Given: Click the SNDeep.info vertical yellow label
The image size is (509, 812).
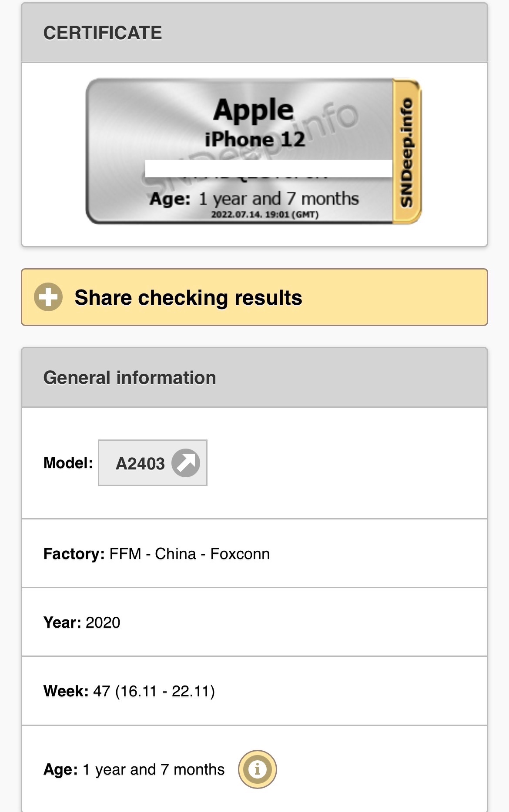Looking at the screenshot, I should point(407,152).
